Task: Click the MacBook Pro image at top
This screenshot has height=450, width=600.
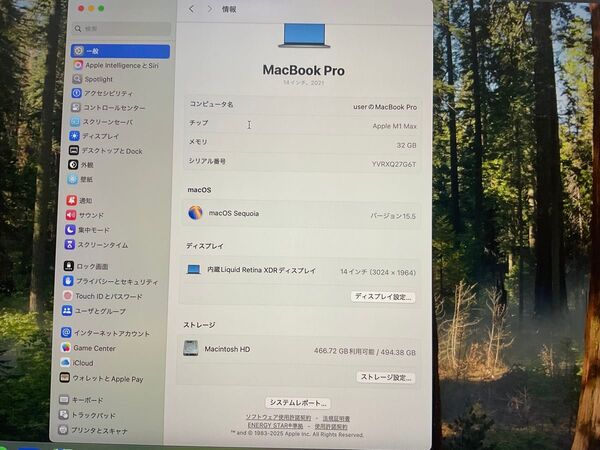Action: click(x=304, y=36)
